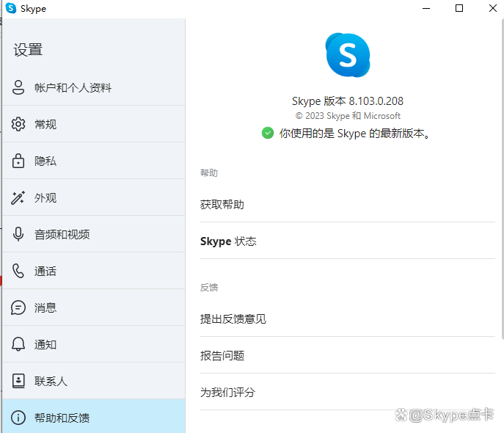Click the large Skype logo
The image size is (504, 433).
[348, 55]
